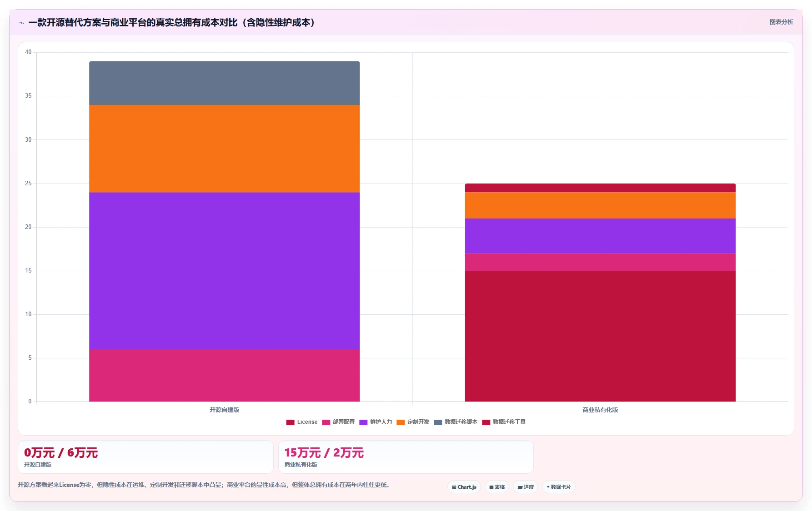Click the orange 定制开发 segment of 开源自建版 bar
The width and height of the screenshot is (812, 511).
coord(224,149)
